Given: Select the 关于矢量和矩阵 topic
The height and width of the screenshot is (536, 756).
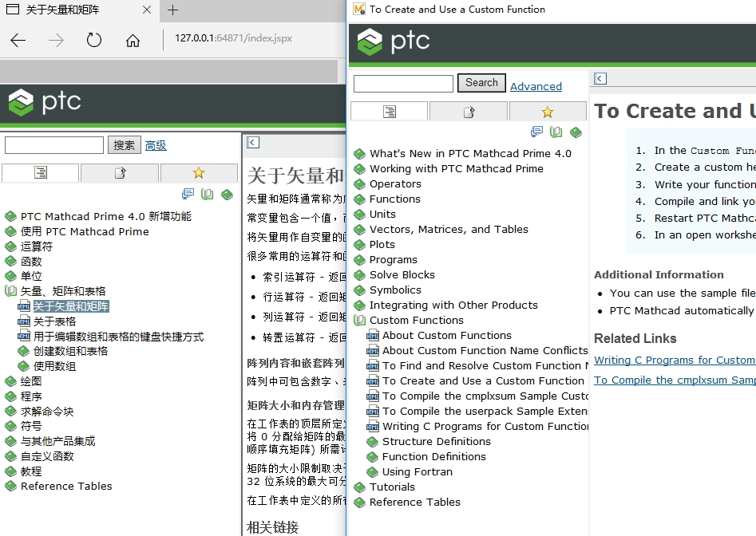Looking at the screenshot, I should (x=71, y=306).
